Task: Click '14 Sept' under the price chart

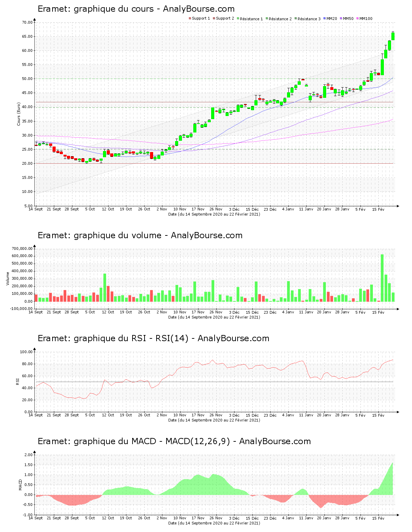Action: (36, 209)
